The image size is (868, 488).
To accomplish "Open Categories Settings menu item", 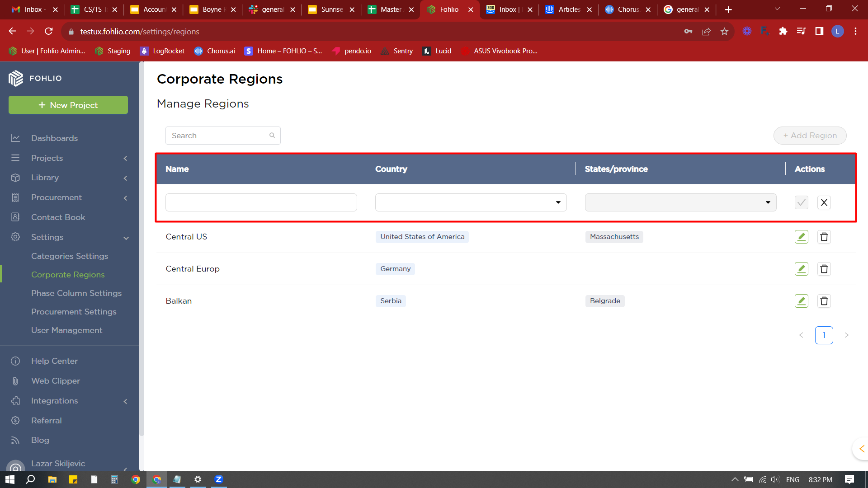I will (x=70, y=256).
